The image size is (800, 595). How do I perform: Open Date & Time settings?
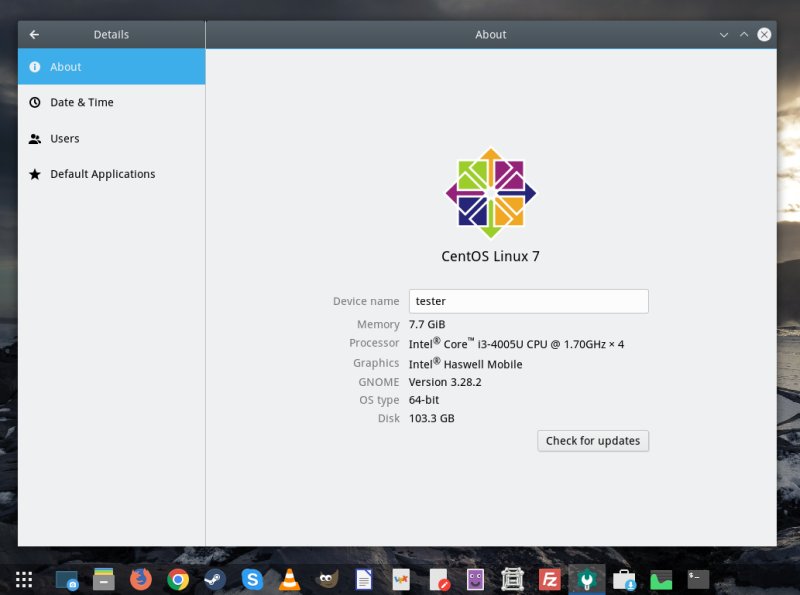112,103
